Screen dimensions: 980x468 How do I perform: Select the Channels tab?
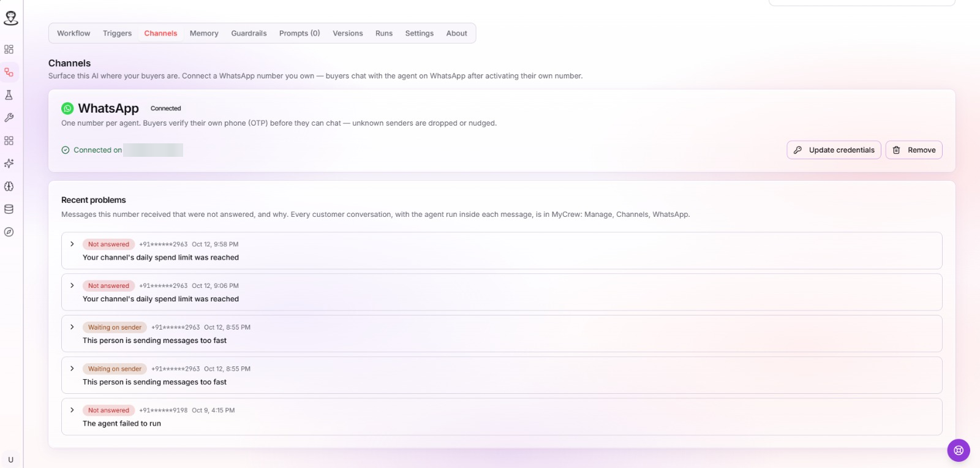160,33
